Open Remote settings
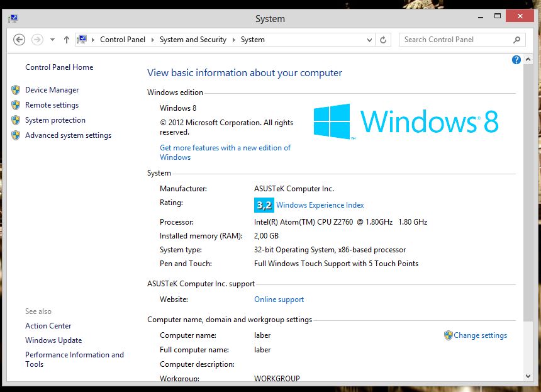This screenshot has height=392, width=541. (x=52, y=105)
